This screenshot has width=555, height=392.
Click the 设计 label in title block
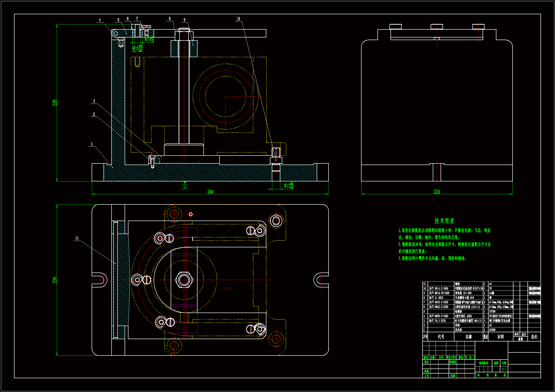pos(426,362)
